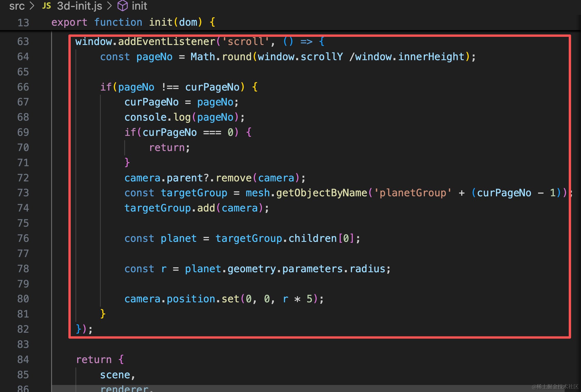
Task: Click line number 13 in sticky header
Action: click(23, 22)
